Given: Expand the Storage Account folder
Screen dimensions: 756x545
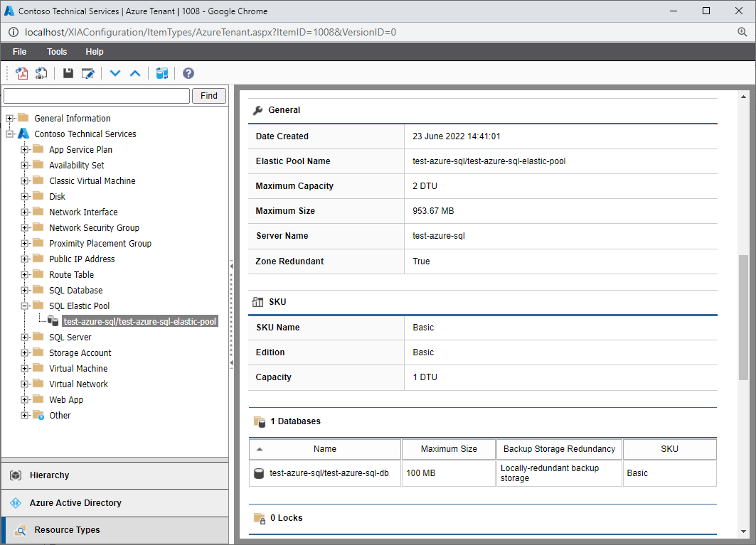Looking at the screenshot, I should (25, 352).
